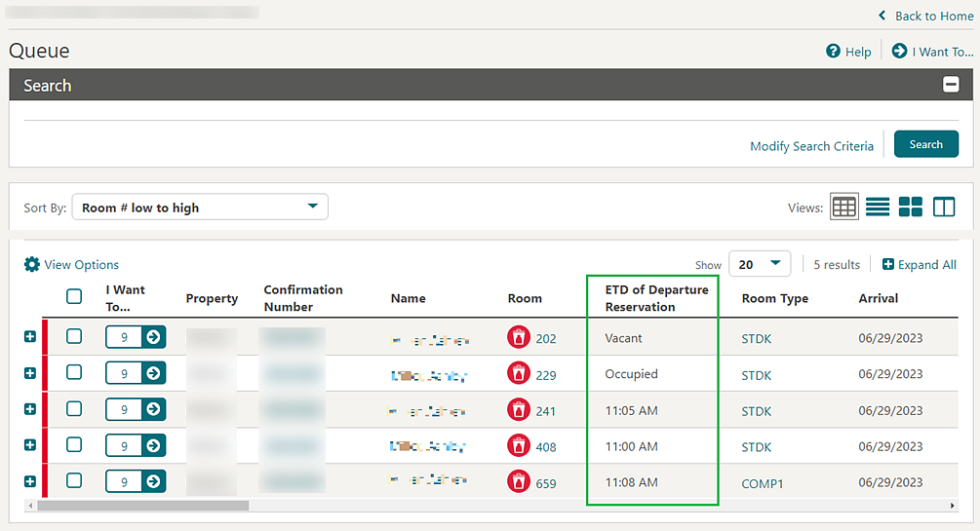
Task: Click the Help question mark icon
Action: click(x=833, y=52)
